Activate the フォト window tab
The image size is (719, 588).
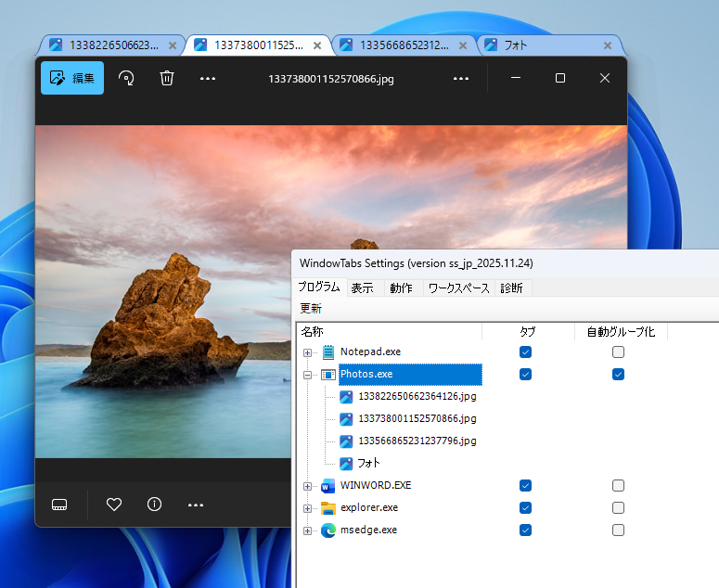550,45
